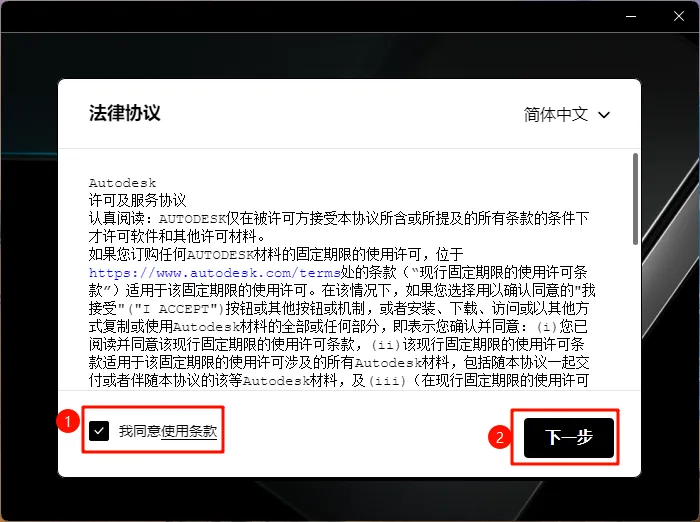This screenshot has width=700, height=522.
Task: Click the 法律协议 heading
Action: [x=125, y=113]
